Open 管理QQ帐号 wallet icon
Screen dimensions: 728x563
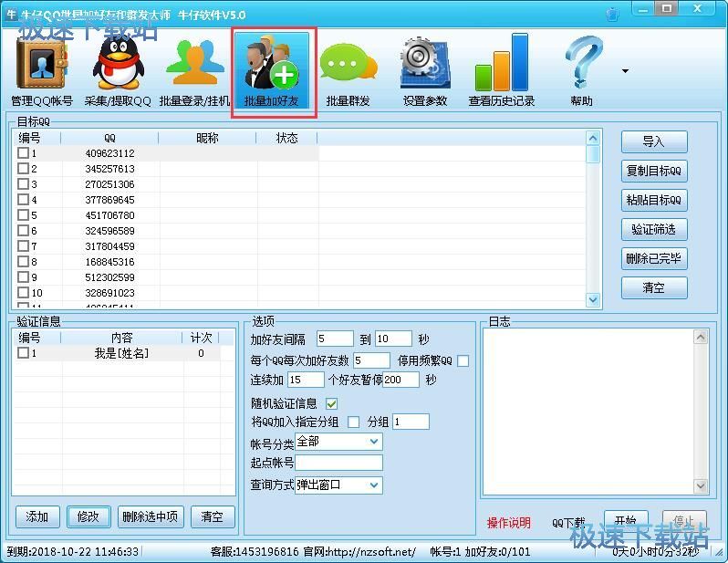42,65
